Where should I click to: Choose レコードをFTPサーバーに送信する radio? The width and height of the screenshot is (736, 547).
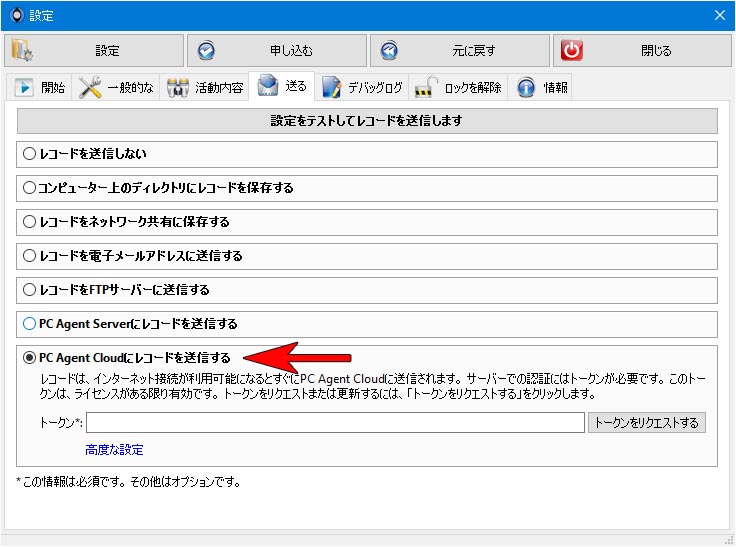coord(29,290)
